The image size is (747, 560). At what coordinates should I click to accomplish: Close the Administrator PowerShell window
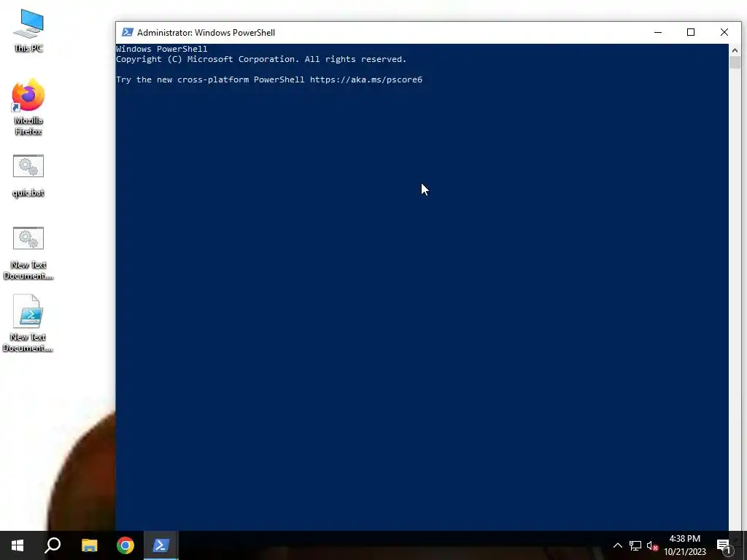click(x=724, y=32)
